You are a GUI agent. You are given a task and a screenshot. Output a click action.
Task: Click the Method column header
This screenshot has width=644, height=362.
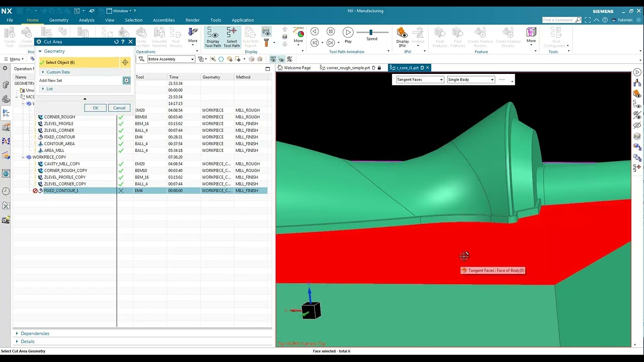point(251,77)
